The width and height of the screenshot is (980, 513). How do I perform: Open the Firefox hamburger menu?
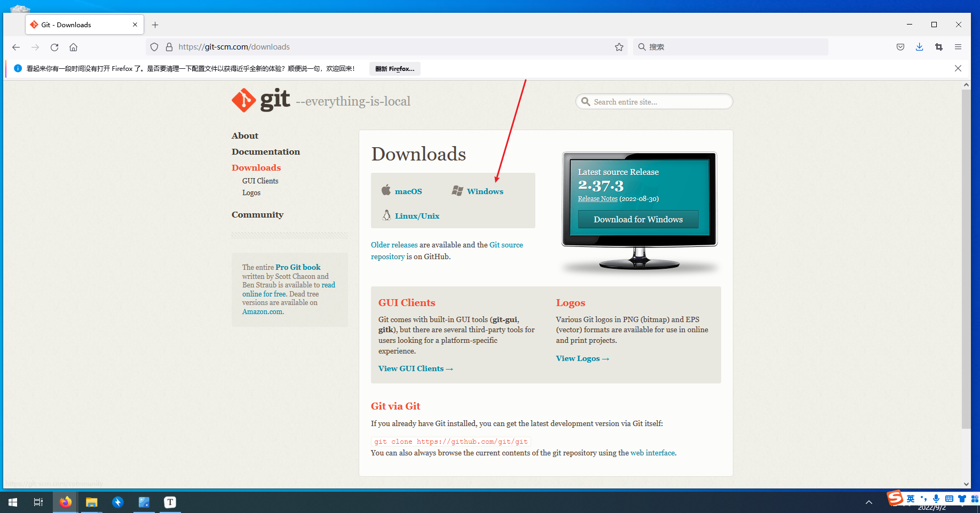pos(958,47)
